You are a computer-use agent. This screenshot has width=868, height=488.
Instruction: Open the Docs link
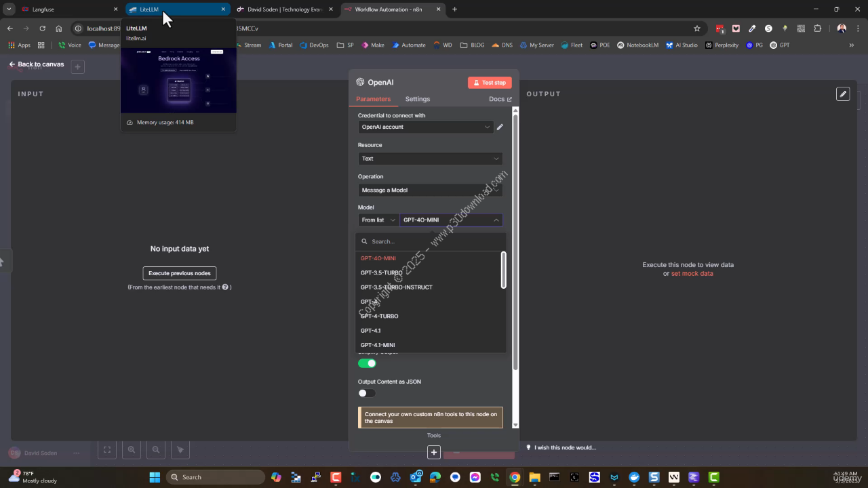click(500, 99)
